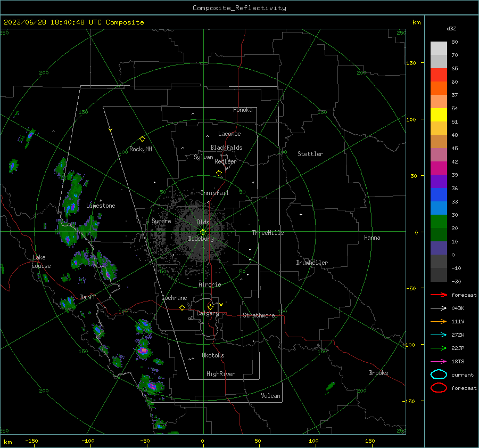479x448 pixels.
Task: Click the small green echo near Brooks
Action: (x=330, y=387)
